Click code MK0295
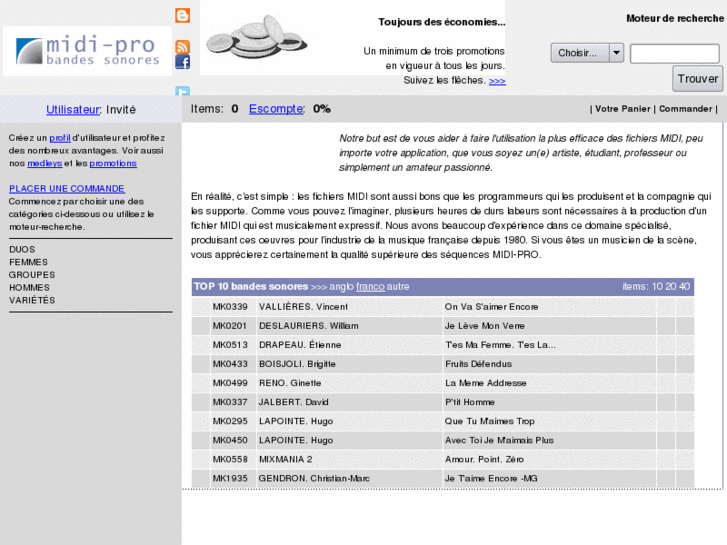Screen dimensions: 727x545 230,421
